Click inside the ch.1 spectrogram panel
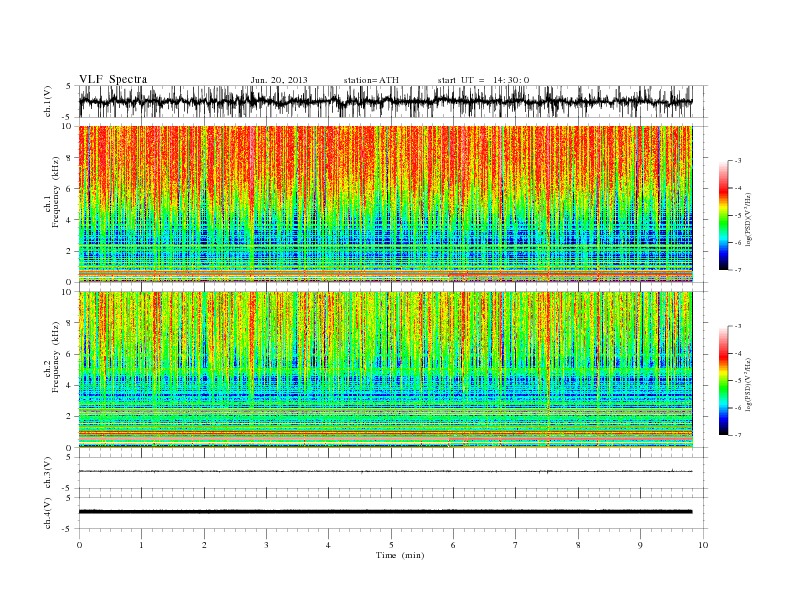Viewport: 792px width, 612px height. click(x=385, y=204)
